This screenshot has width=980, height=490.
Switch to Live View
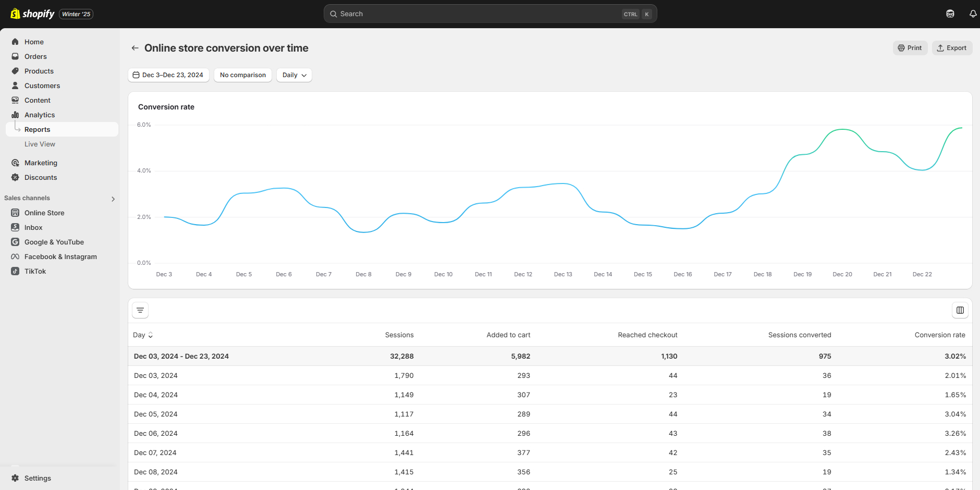coord(40,144)
